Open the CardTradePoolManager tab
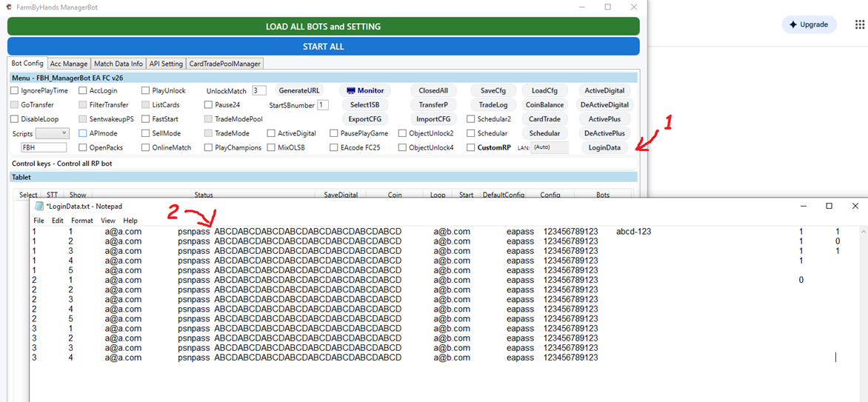Viewport: 868px width, 402px height. 224,64
